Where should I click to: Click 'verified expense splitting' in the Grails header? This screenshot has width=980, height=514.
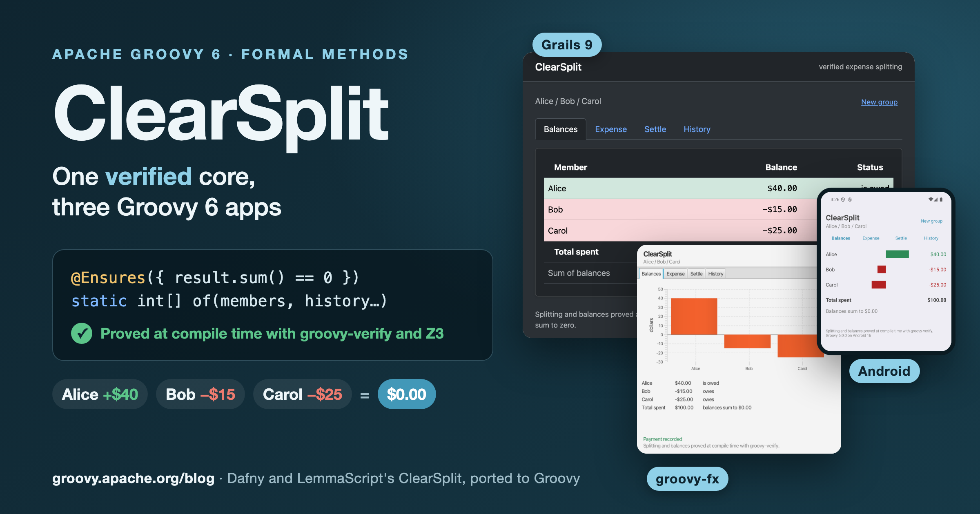(860, 67)
